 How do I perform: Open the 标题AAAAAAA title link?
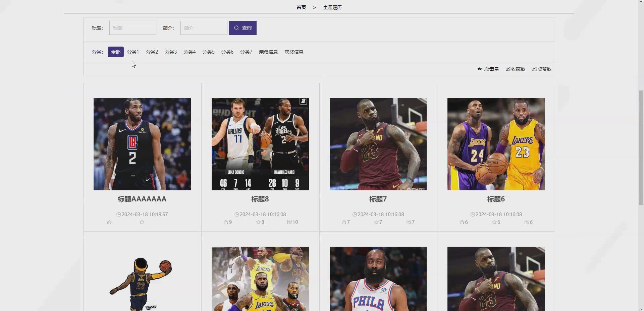142,199
